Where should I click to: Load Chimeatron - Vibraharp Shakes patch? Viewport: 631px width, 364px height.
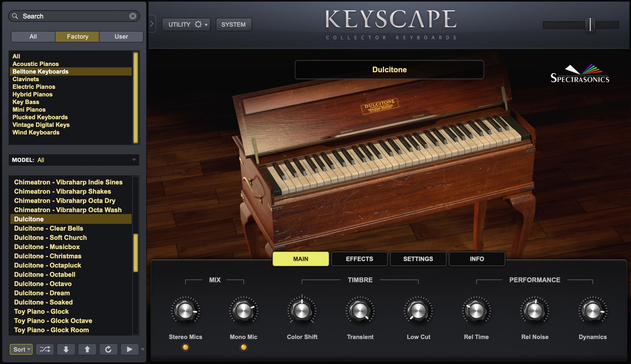coord(71,191)
